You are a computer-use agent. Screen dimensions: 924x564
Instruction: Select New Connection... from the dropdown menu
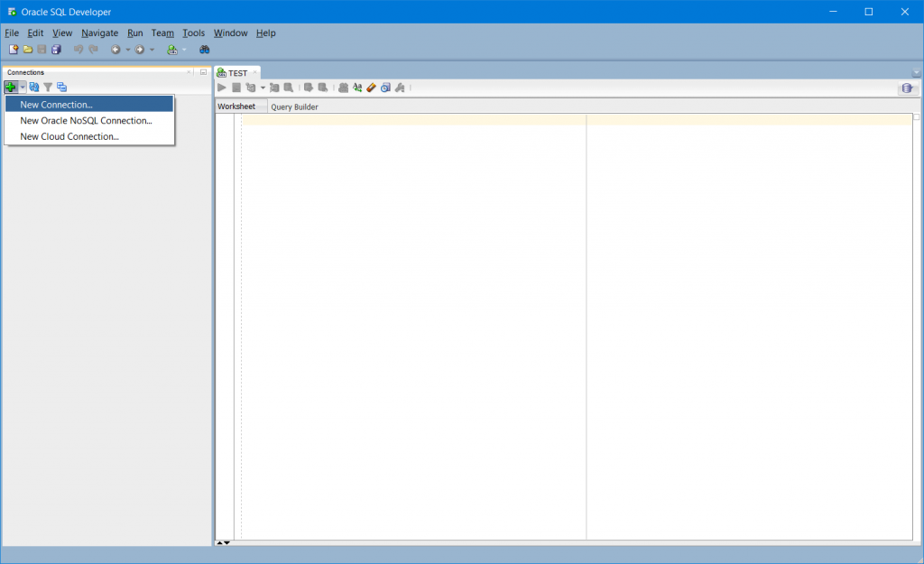56,105
